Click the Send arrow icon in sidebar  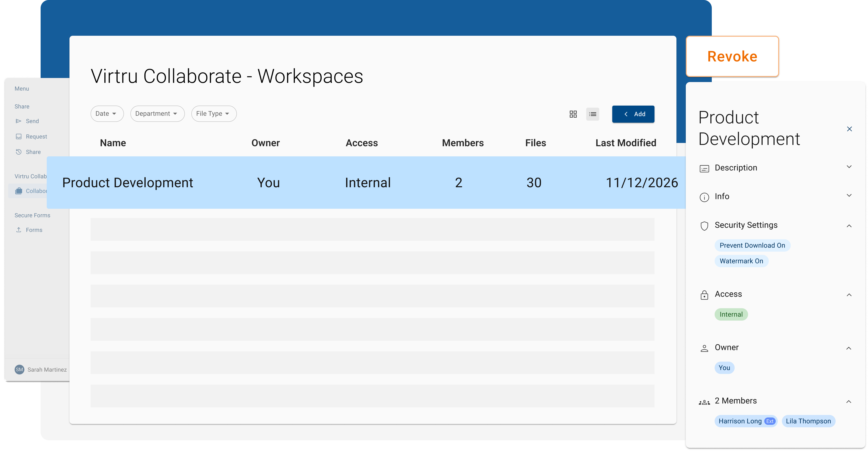coord(18,121)
